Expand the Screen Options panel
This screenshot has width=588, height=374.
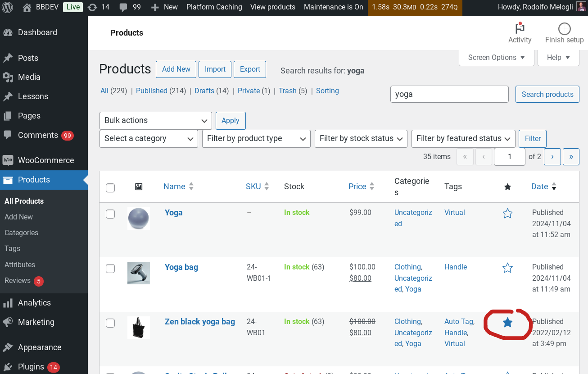[x=497, y=58]
